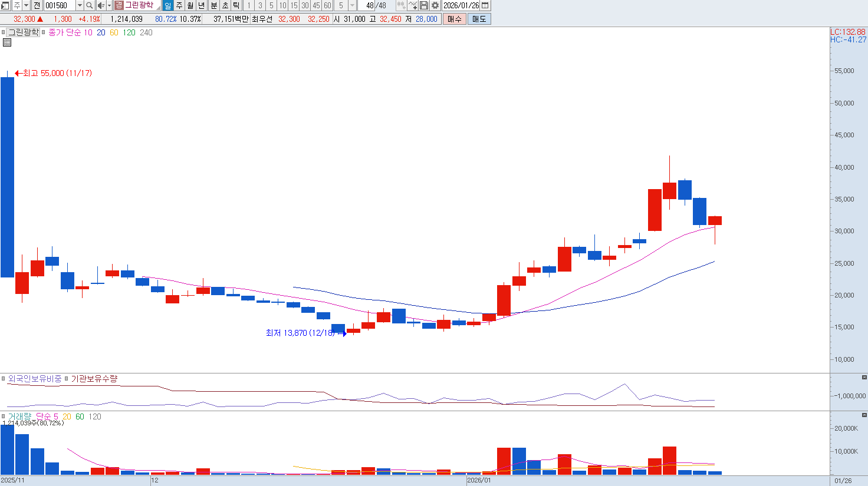The height and width of the screenshot is (486, 868).
Task: Open chart settings gear icon
Action: pyautogui.click(x=435, y=5)
